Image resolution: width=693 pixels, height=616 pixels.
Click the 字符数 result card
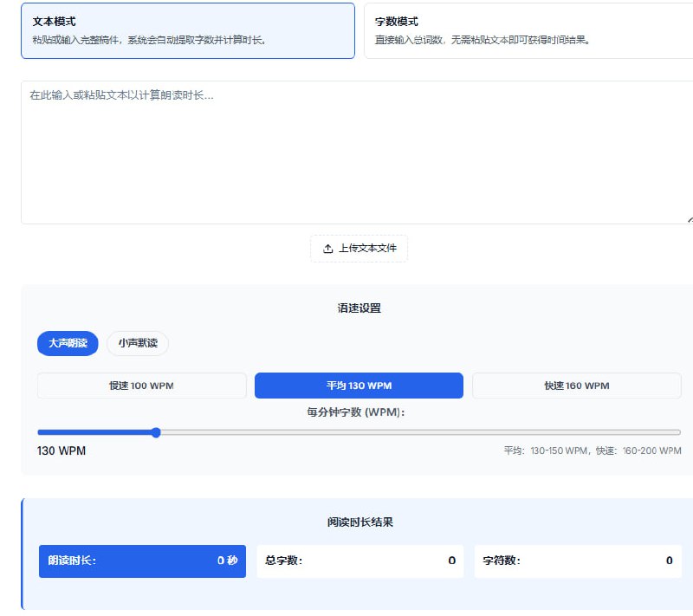pos(575,561)
